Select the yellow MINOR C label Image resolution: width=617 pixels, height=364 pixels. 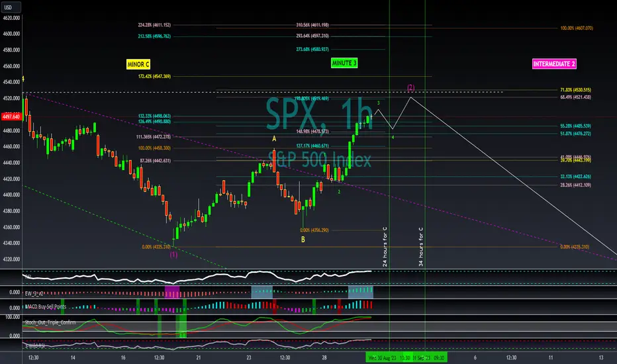point(138,64)
